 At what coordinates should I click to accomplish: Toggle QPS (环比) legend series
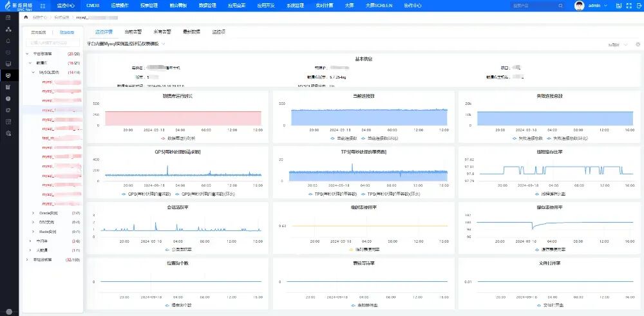click(x=205, y=194)
